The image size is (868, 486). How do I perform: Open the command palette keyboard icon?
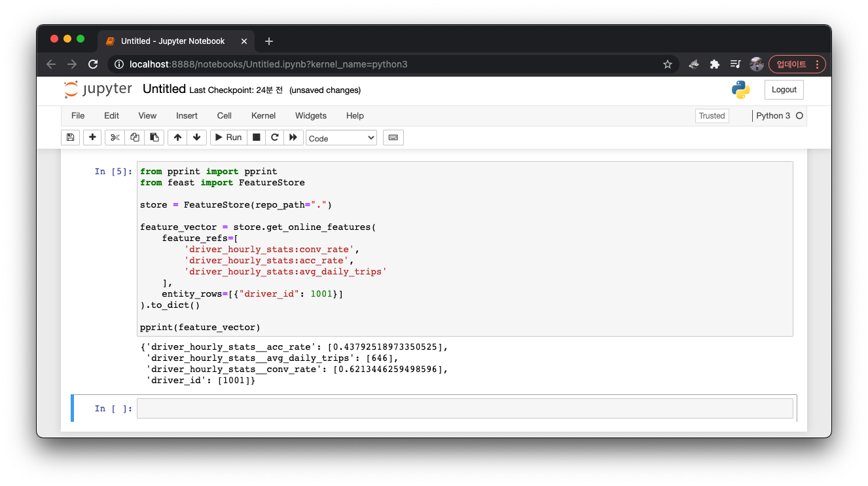393,138
